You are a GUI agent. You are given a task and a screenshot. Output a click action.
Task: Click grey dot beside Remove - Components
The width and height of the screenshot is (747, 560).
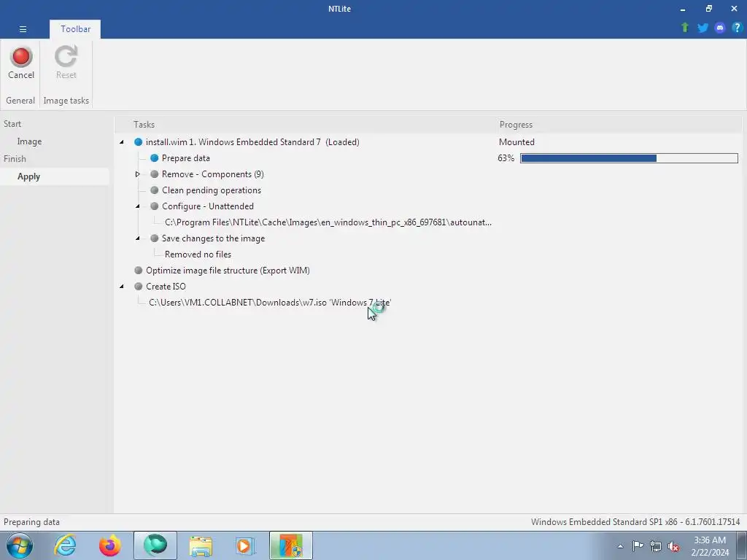(155, 174)
